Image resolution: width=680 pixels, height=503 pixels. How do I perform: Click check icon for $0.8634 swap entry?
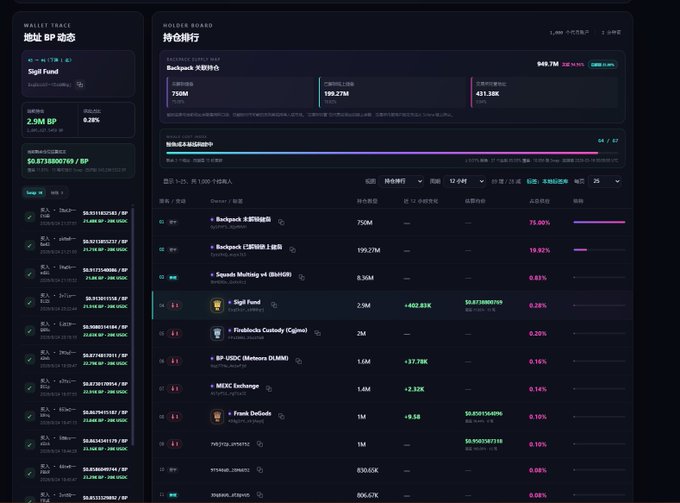(x=29, y=445)
